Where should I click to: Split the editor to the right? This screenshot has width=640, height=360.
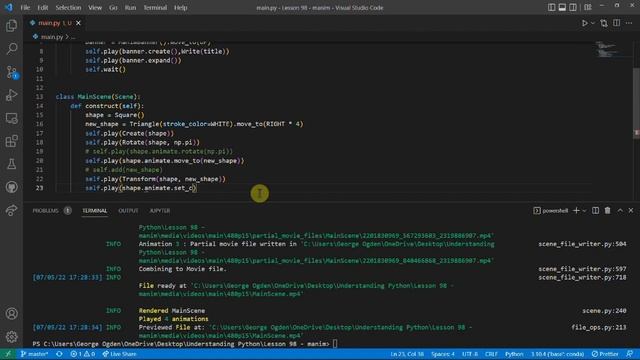point(616,23)
